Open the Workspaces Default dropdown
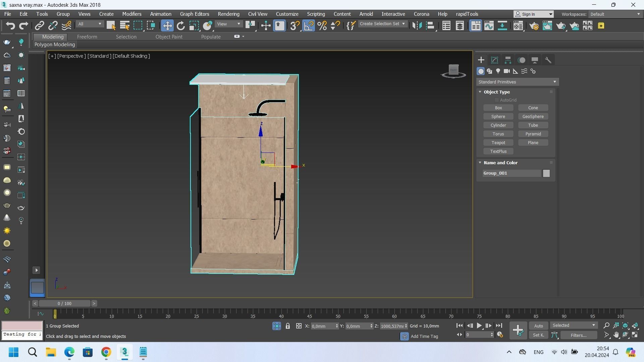Viewport: 644px width, 362px height. tap(615, 14)
